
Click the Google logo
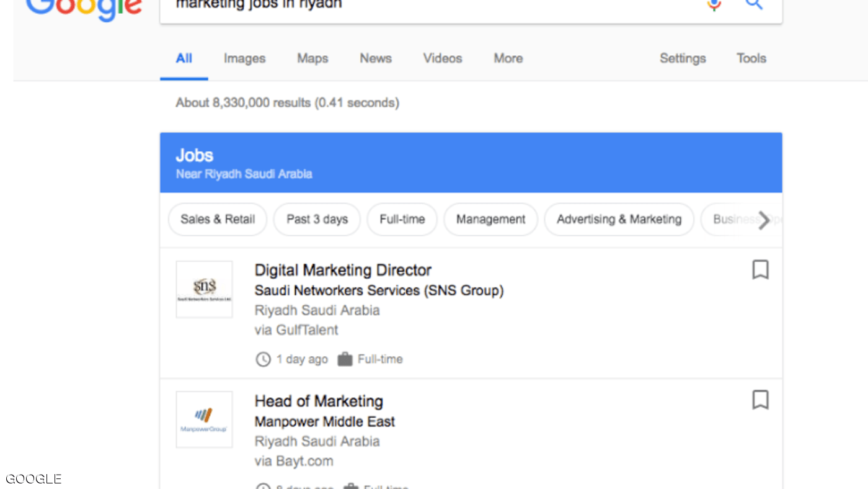click(x=84, y=9)
